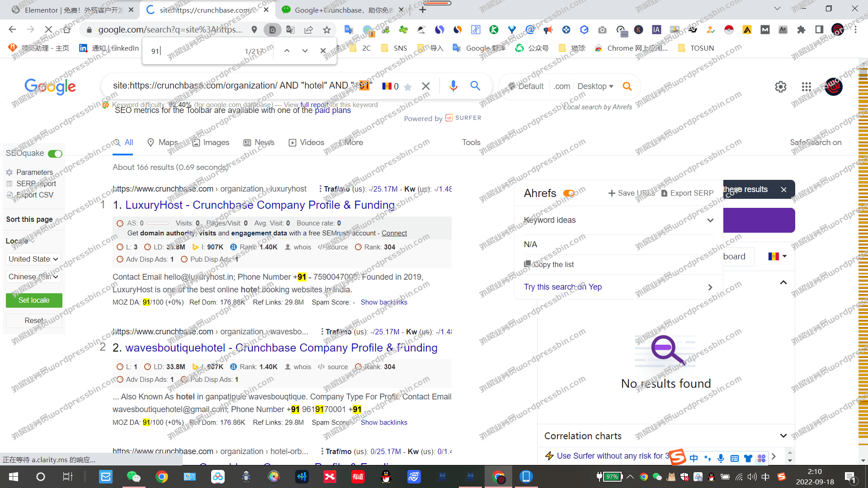Click Export SERP in Ahrefs panel
Image resolution: width=868 pixels, height=488 pixels.
(x=687, y=193)
